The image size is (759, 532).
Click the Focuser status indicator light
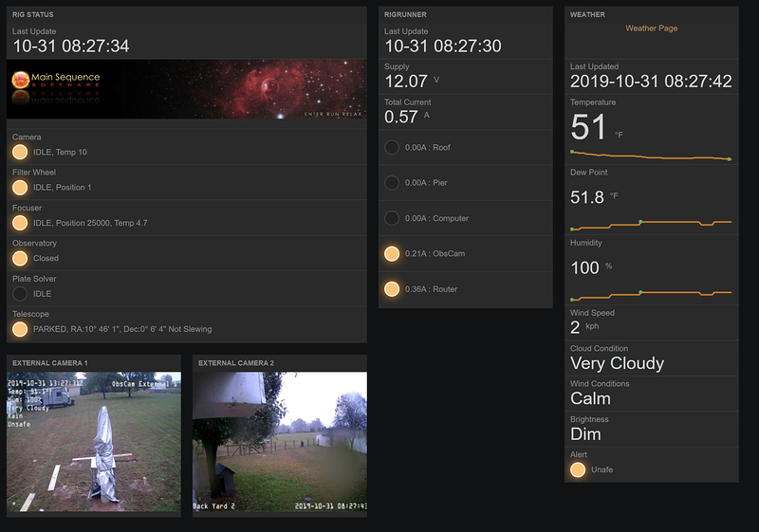tap(19, 223)
